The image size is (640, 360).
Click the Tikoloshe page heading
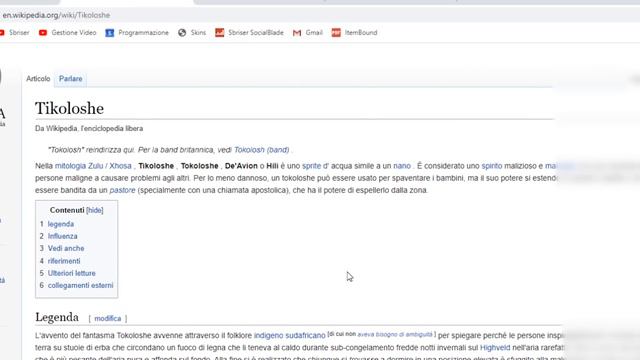click(x=69, y=108)
